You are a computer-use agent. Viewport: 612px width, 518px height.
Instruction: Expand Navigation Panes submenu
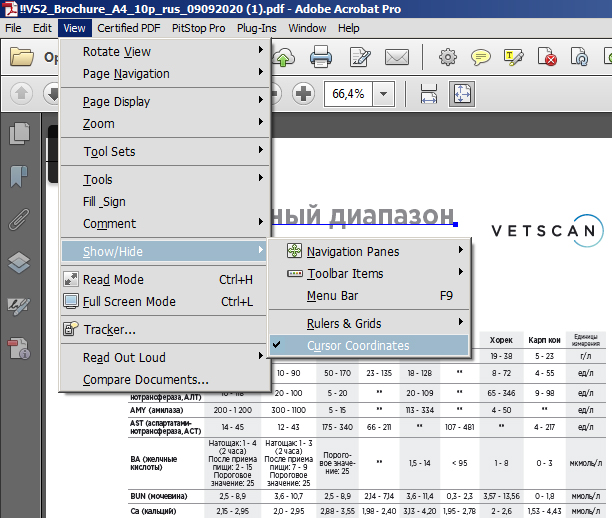point(369,251)
